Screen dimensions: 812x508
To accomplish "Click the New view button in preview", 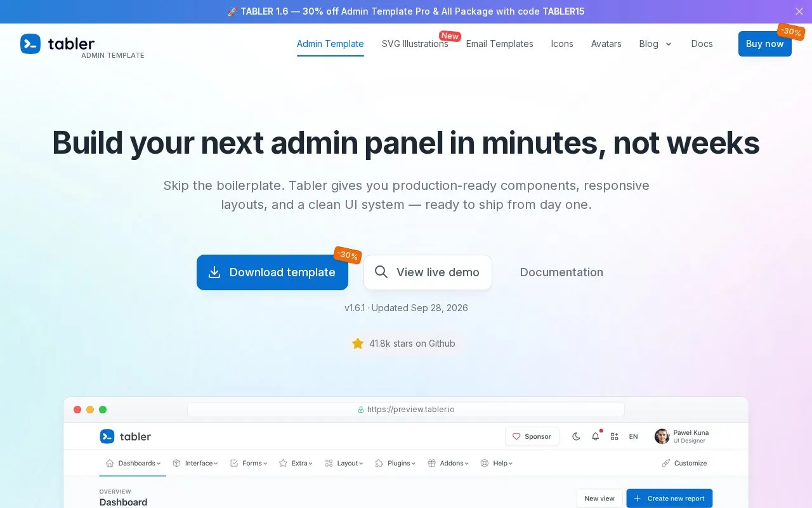I will pyautogui.click(x=599, y=498).
